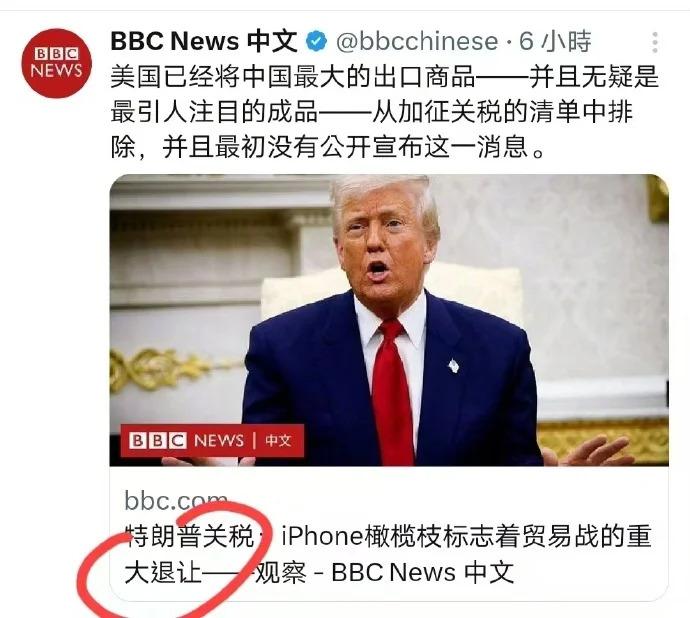Viewport: 690px width, 618px height.
Task: Click the red hand-drawn circle annotation
Action: (x=172, y=560)
